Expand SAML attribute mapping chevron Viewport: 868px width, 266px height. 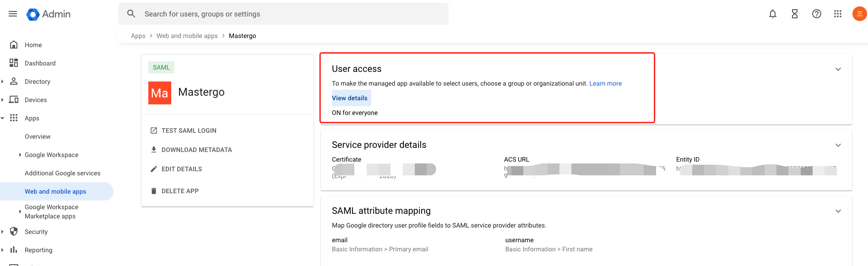click(838, 211)
